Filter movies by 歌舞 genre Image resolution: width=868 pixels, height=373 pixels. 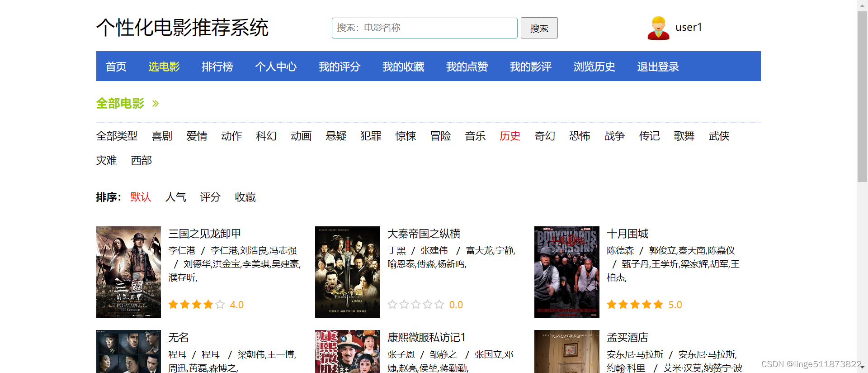[x=684, y=136]
